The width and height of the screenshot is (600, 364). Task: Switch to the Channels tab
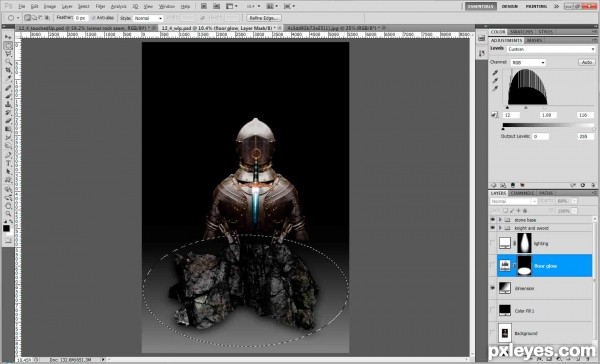click(522, 193)
